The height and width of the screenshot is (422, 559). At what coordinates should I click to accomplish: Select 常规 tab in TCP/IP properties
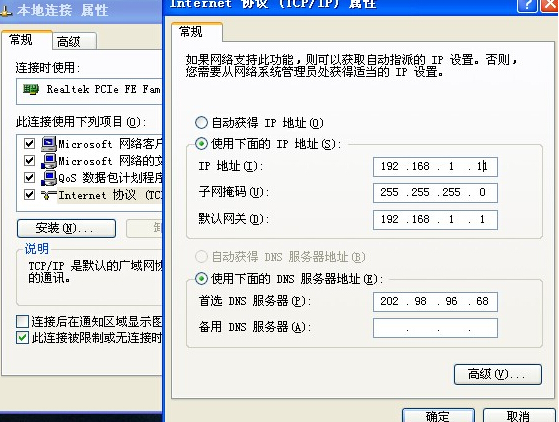pos(196,32)
